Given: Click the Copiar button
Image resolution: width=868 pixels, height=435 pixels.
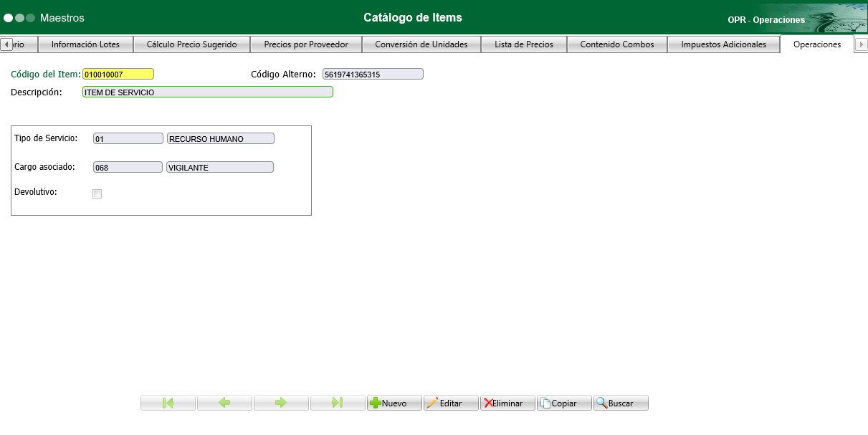Looking at the screenshot, I should coord(564,403).
